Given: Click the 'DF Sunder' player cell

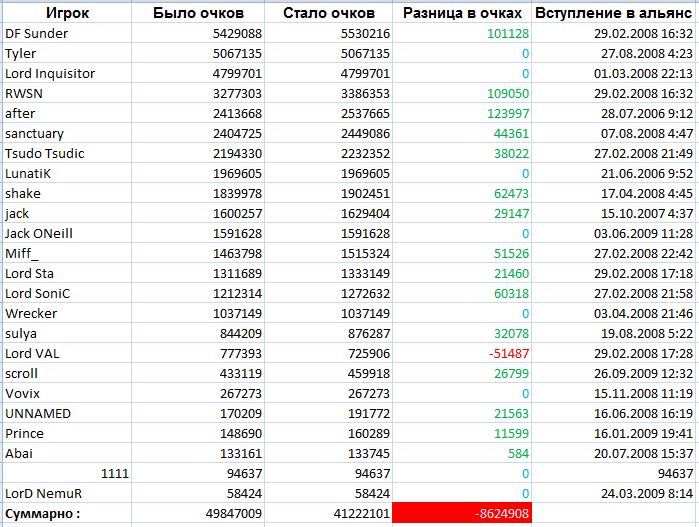Looking at the screenshot, I should coord(67,33).
